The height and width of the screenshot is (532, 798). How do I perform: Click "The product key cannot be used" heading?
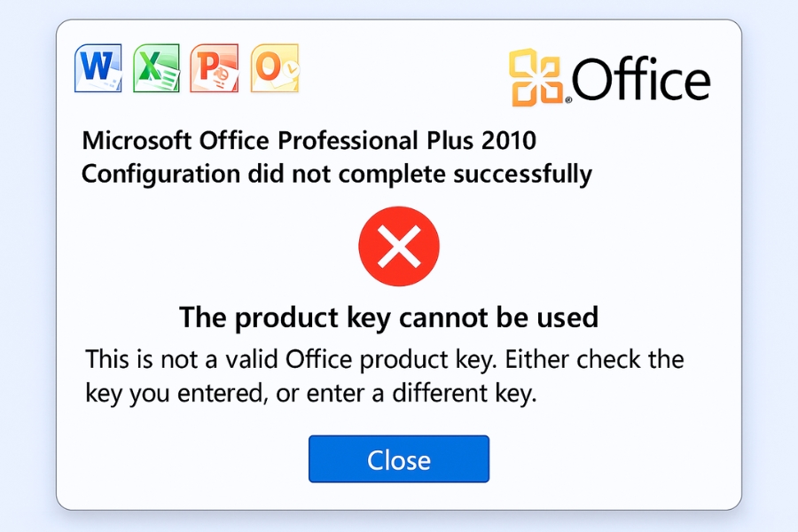pos(389,317)
